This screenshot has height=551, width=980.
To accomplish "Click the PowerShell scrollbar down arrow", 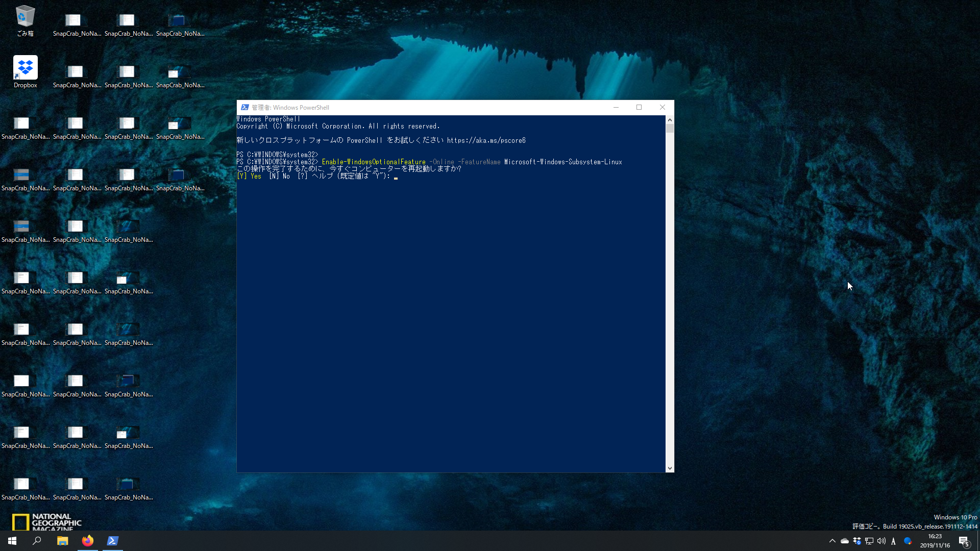I will coord(670,468).
